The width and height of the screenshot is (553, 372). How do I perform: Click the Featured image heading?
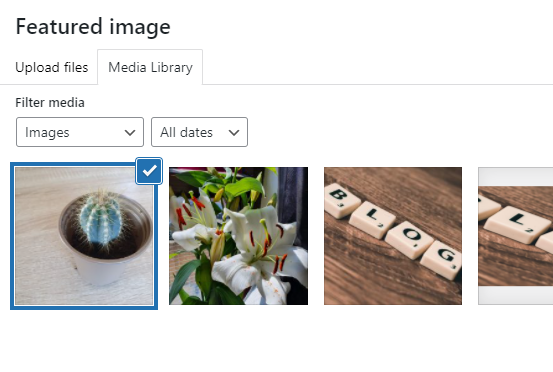[x=93, y=27]
